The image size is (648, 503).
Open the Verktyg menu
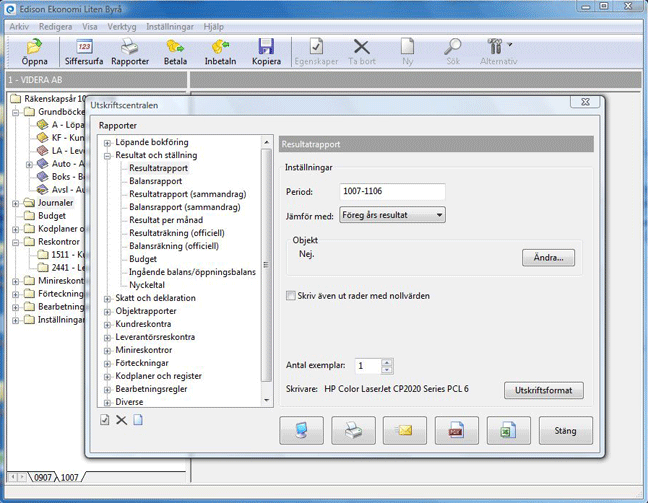click(x=122, y=27)
